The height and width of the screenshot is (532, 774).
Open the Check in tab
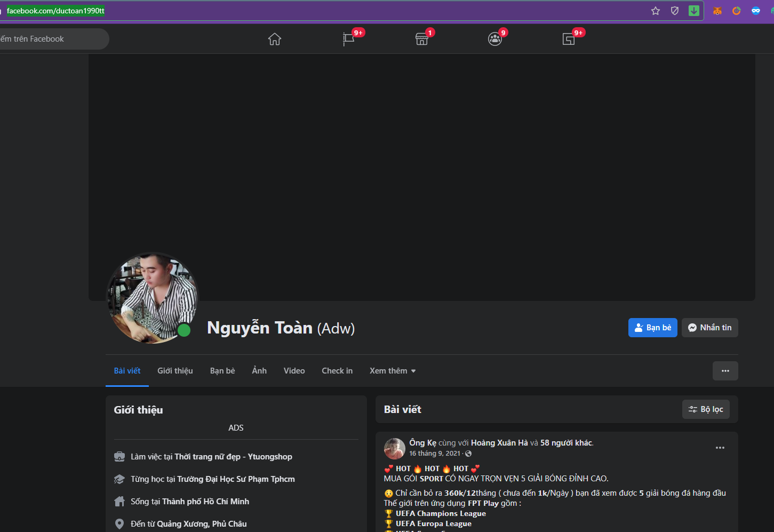point(337,371)
